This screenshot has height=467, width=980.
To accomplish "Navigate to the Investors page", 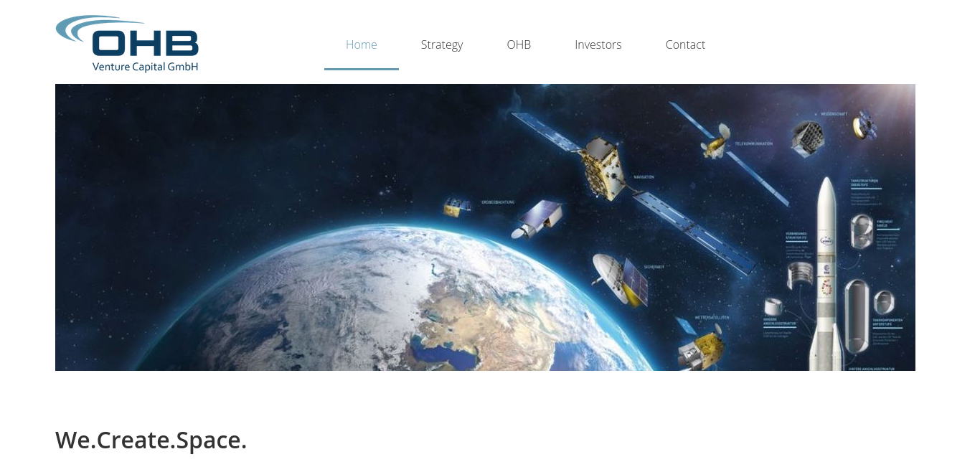I will 598,44.
